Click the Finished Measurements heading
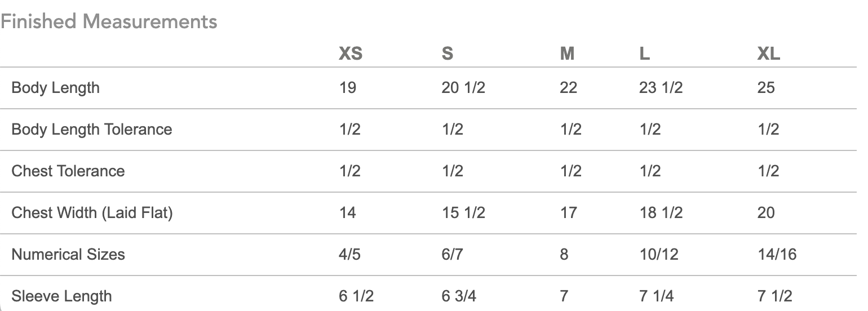This screenshot has height=311, width=868. tap(109, 21)
